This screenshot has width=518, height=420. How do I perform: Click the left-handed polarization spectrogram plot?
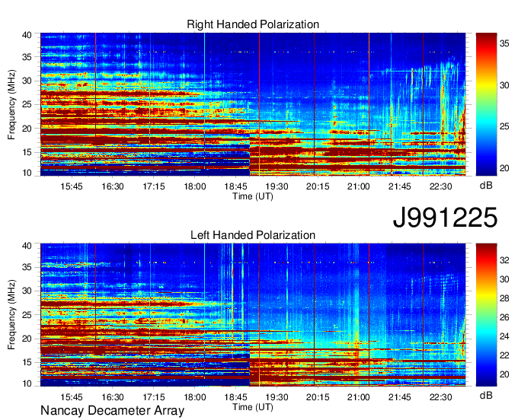(253, 315)
